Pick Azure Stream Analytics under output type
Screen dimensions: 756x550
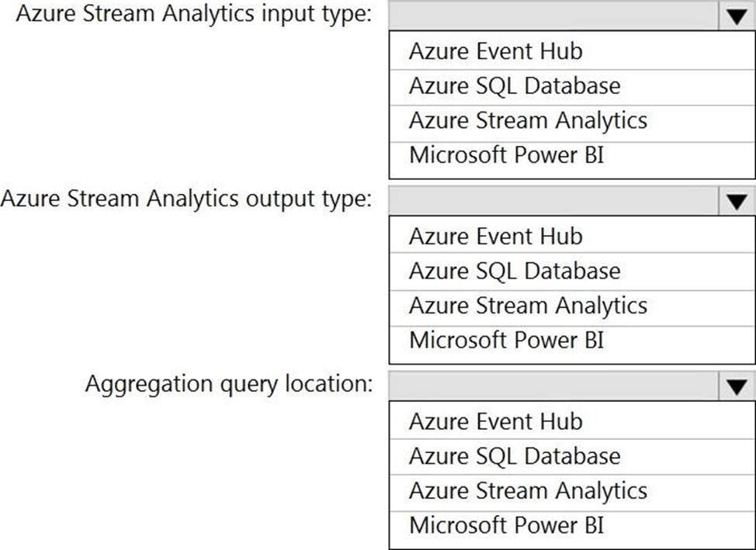[x=528, y=305]
